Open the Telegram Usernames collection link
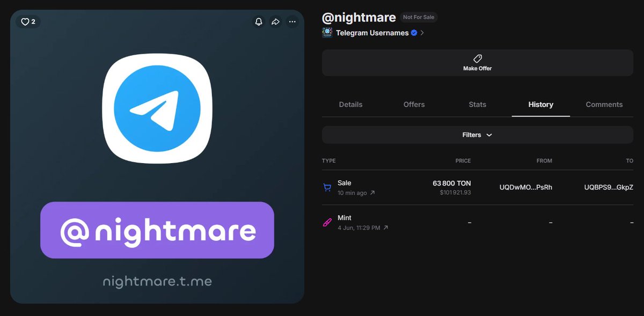 click(x=373, y=33)
